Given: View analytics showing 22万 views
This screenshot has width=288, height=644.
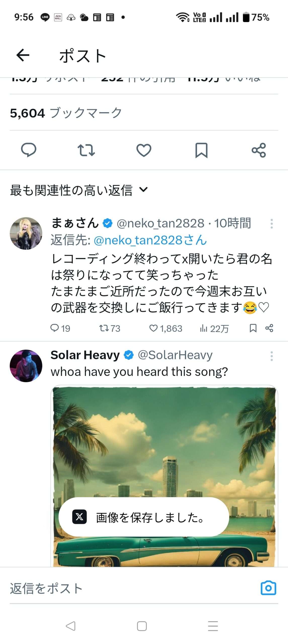Looking at the screenshot, I should (x=214, y=328).
